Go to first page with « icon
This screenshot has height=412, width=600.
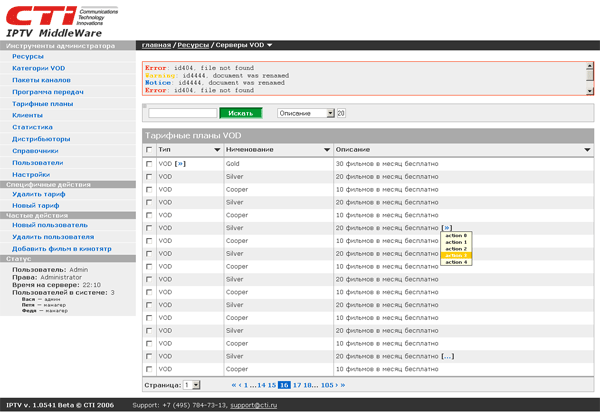pos(234,385)
